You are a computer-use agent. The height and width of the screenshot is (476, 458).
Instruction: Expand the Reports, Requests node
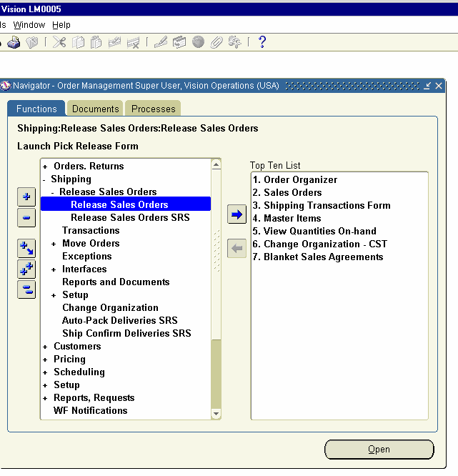click(x=45, y=398)
